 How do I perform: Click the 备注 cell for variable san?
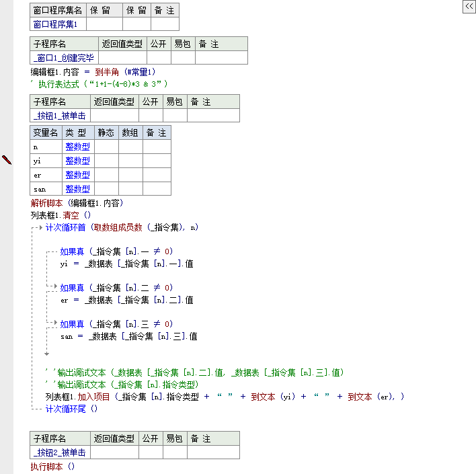[x=157, y=189]
